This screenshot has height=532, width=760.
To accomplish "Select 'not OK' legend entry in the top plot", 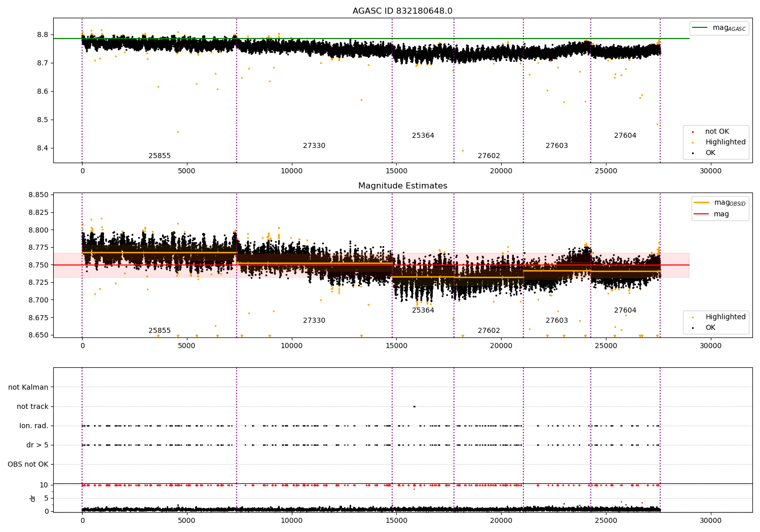I will 717,132.
